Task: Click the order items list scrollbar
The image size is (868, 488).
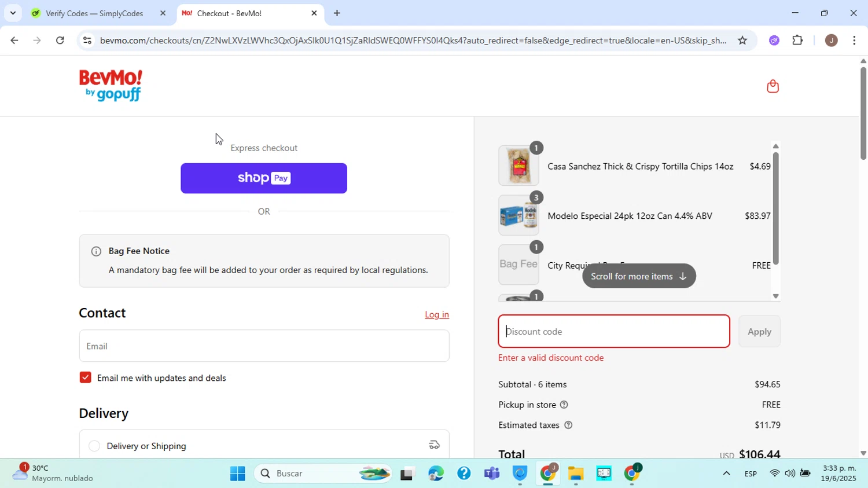Action: [x=776, y=208]
